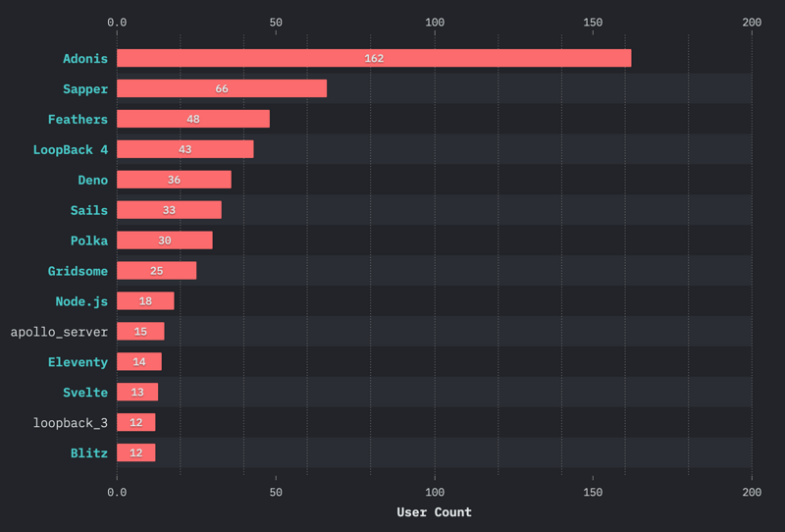
Task: Open the Gridsome label link
Action: 78,271
